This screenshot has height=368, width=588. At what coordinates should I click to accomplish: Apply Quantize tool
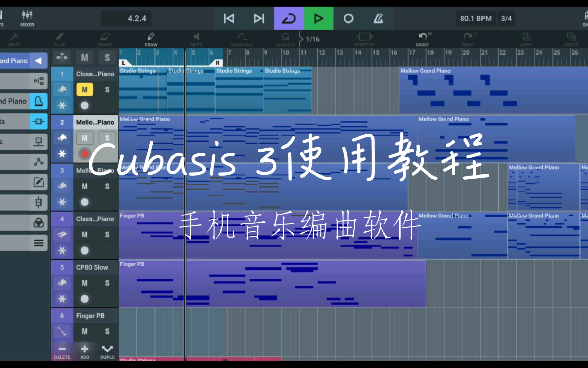point(285,39)
